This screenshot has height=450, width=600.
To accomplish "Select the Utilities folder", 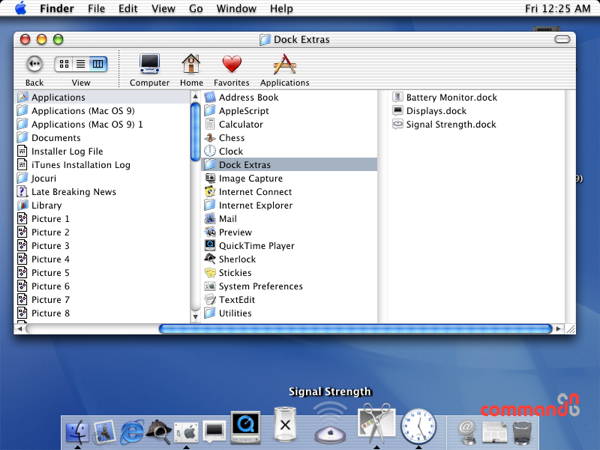I will (289, 313).
